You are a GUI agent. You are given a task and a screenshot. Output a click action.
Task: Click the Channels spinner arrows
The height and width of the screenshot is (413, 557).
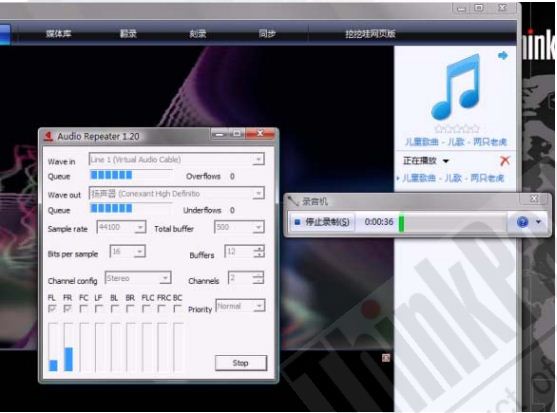click(x=258, y=278)
